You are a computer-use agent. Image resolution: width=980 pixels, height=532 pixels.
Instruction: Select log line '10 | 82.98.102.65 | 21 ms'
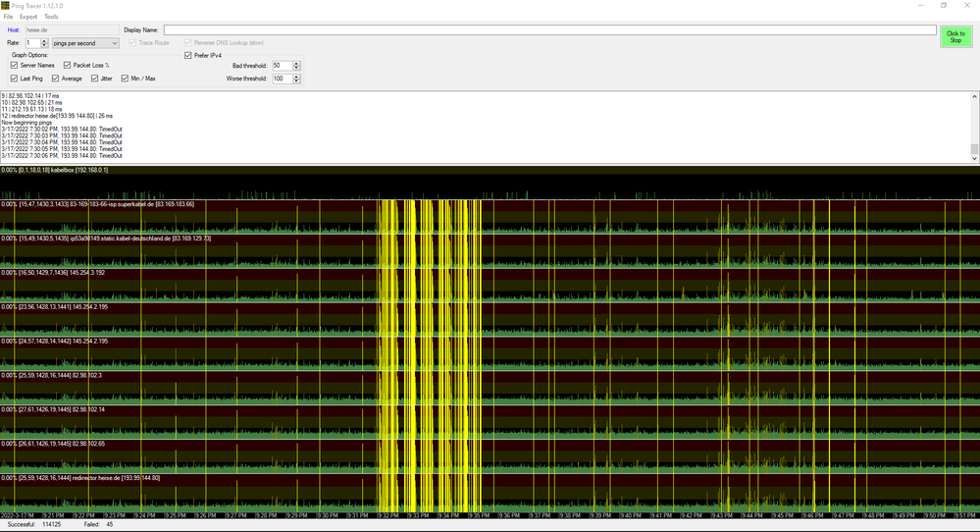tap(31, 102)
